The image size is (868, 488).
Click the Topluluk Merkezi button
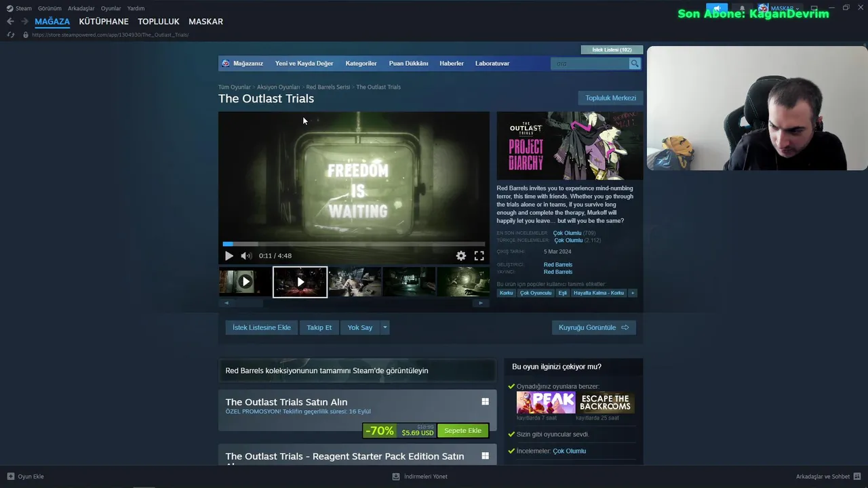point(610,98)
